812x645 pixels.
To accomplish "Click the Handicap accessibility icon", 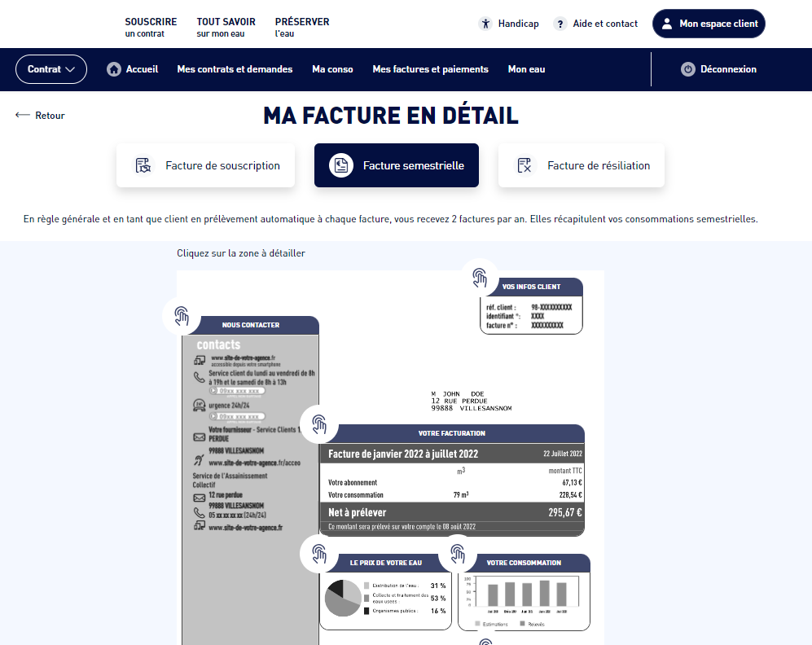I will [x=485, y=24].
